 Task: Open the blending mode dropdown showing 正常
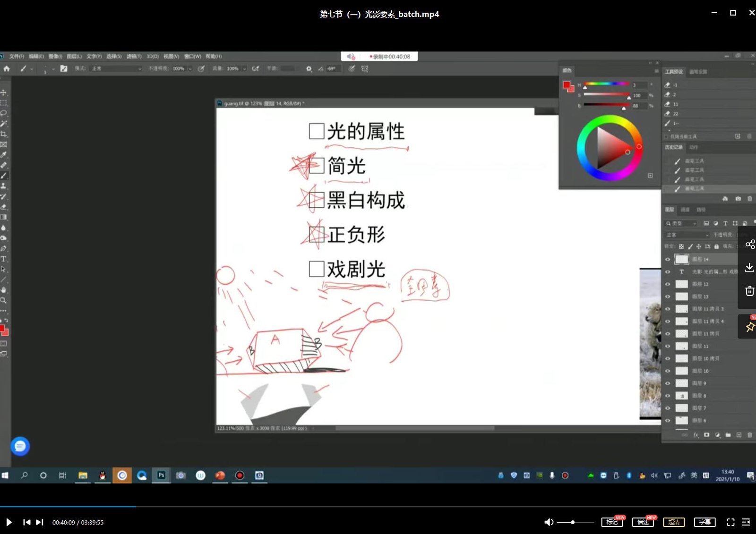click(x=686, y=234)
